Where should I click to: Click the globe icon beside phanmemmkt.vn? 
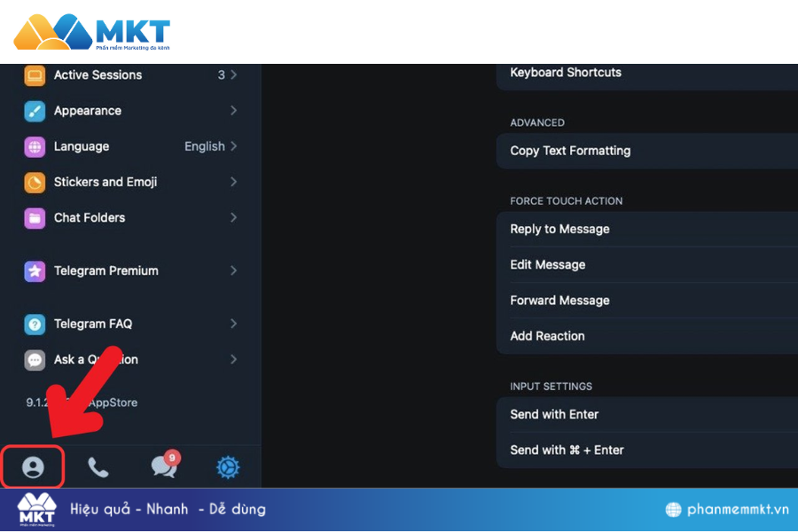(x=673, y=509)
